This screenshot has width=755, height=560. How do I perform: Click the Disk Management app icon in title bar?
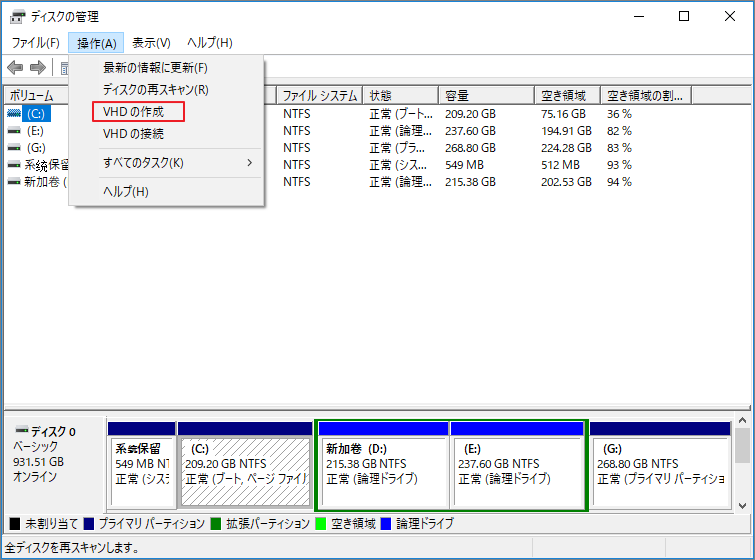tap(17, 16)
